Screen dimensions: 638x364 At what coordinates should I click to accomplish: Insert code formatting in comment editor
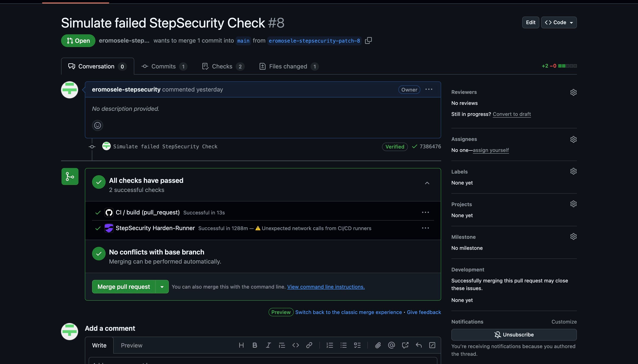pyautogui.click(x=295, y=345)
